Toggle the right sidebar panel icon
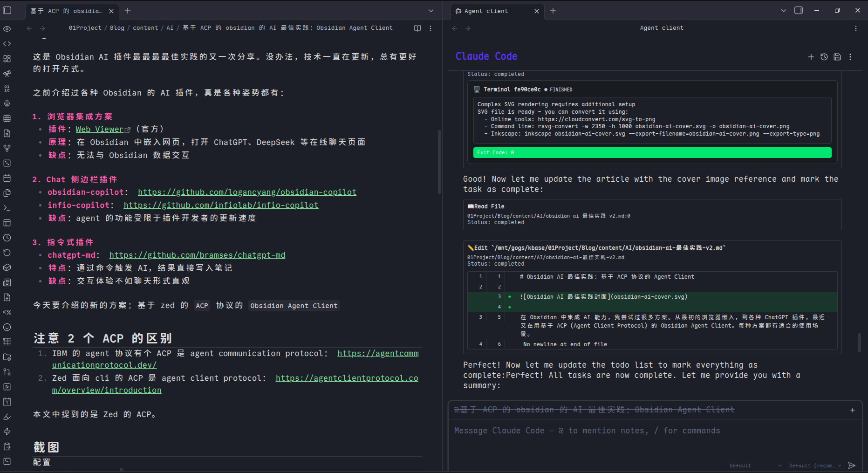 coord(799,10)
